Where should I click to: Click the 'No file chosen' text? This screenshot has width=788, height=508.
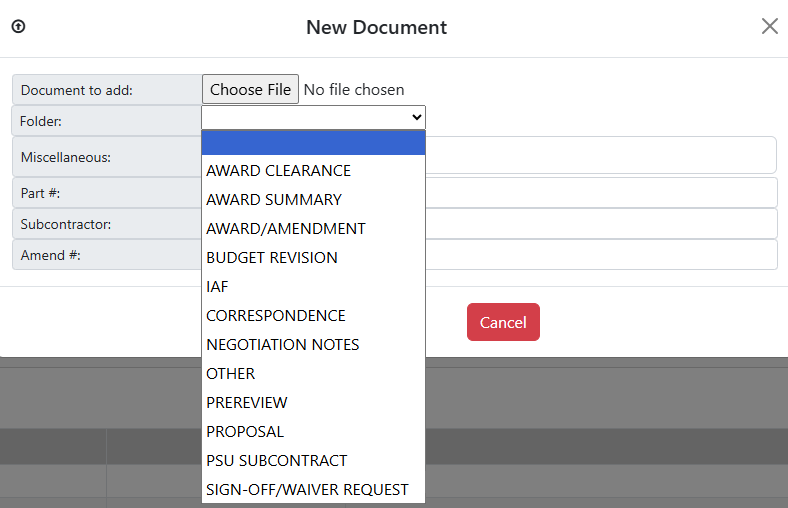point(354,90)
